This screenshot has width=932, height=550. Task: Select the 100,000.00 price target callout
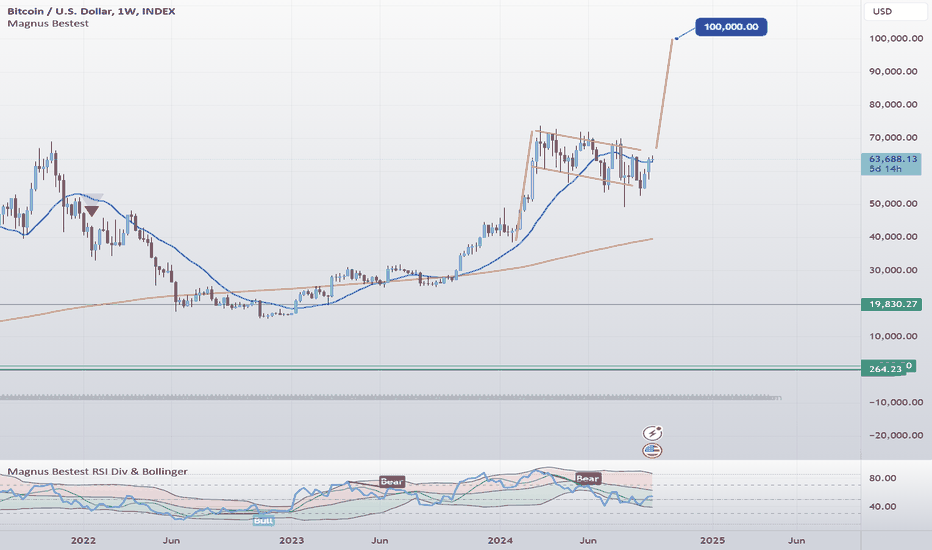[731, 27]
